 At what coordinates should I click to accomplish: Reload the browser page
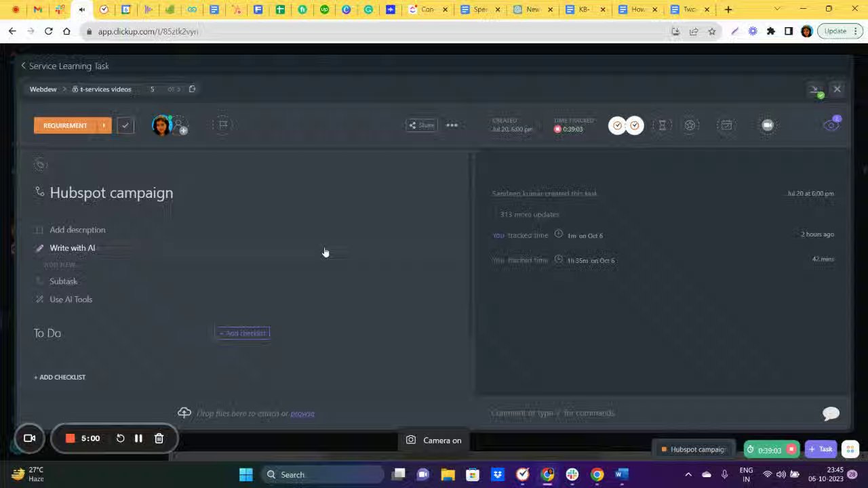[48, 31]
